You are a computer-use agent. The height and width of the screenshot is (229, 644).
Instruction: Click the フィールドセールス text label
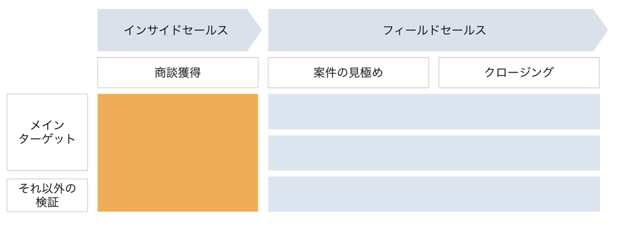click(x=434, y=30)
